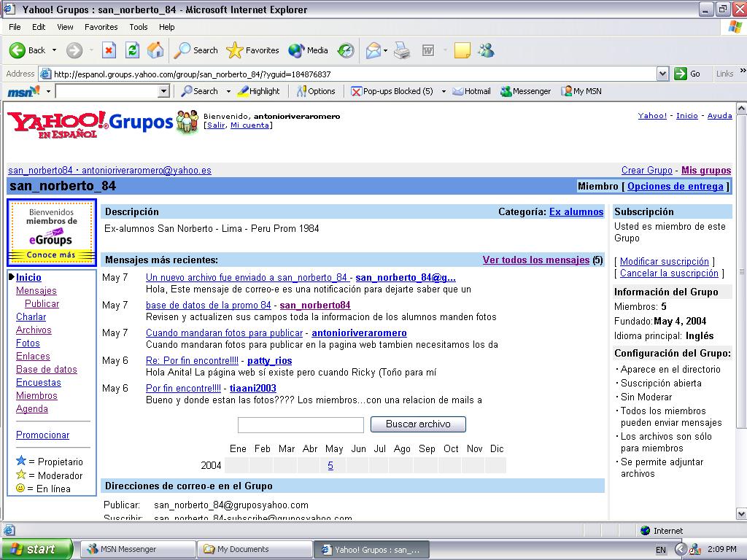Click the eGroups welcome banner
The height and width of the screenshot is (560, 747).
[x=52, y=233]
